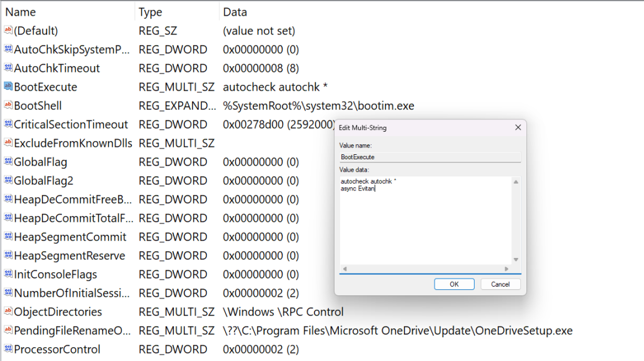Screen dimensions: 644x361
Task: Select the ExcludeFromKnownDlls value name
Action: tap(73, 143)
